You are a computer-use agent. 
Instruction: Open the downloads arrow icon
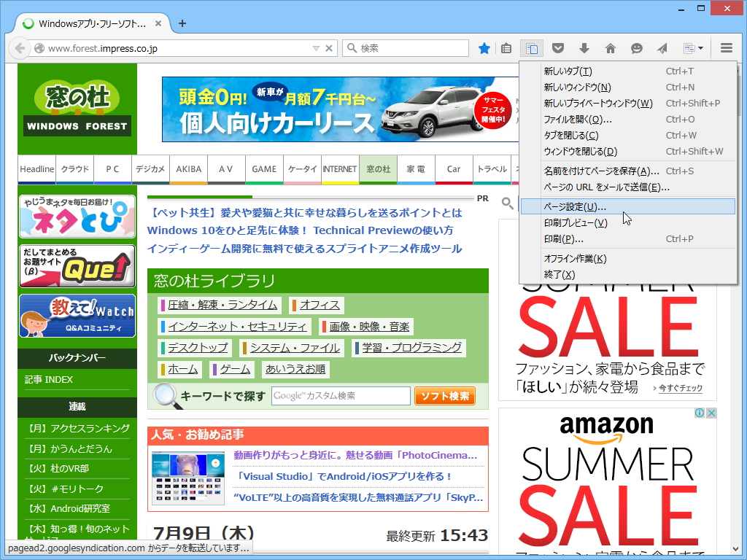[584, 47]
